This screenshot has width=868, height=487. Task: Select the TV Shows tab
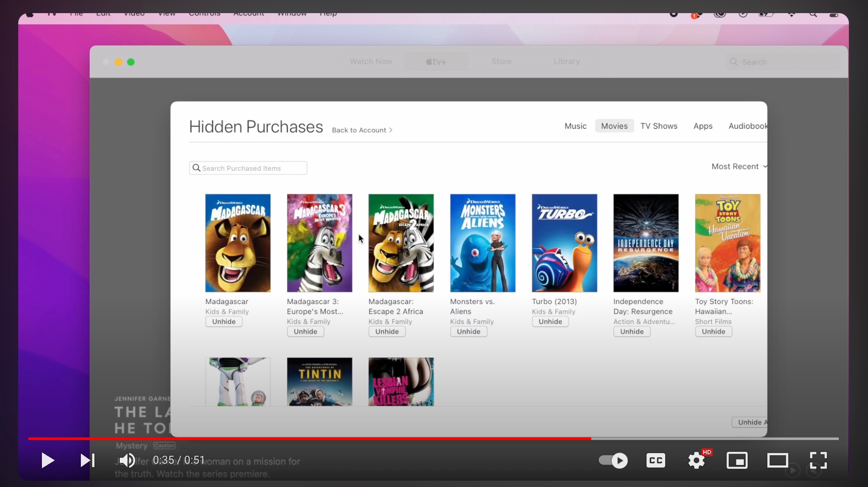[658, 126]
